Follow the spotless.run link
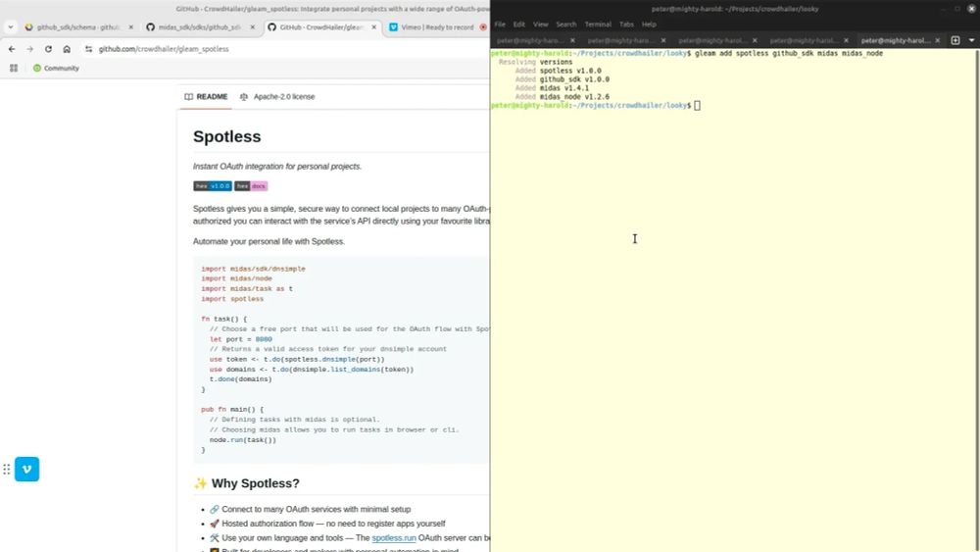Image resolution: width=980 pixels, height=552 pixels. pyautogui.click(x=394, y=537)
